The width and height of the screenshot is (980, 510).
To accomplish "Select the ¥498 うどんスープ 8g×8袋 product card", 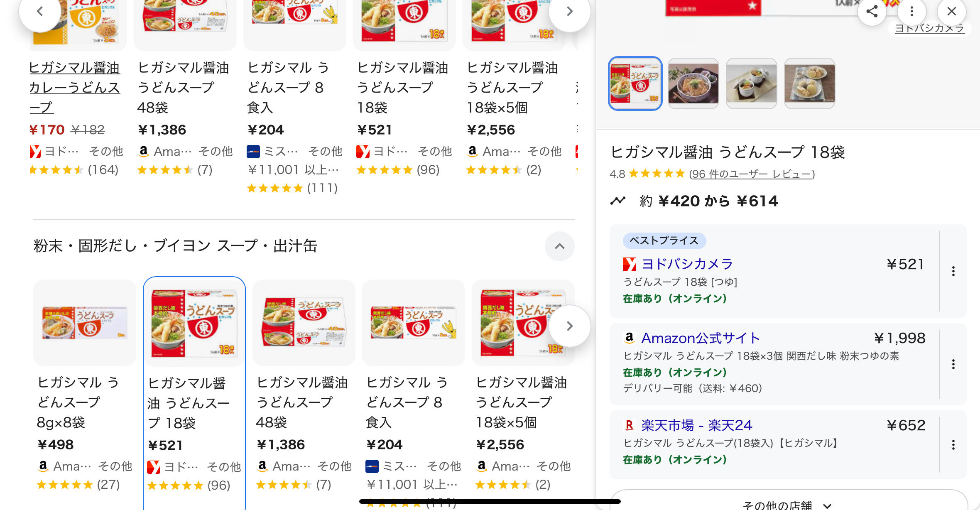I will 84,382.
